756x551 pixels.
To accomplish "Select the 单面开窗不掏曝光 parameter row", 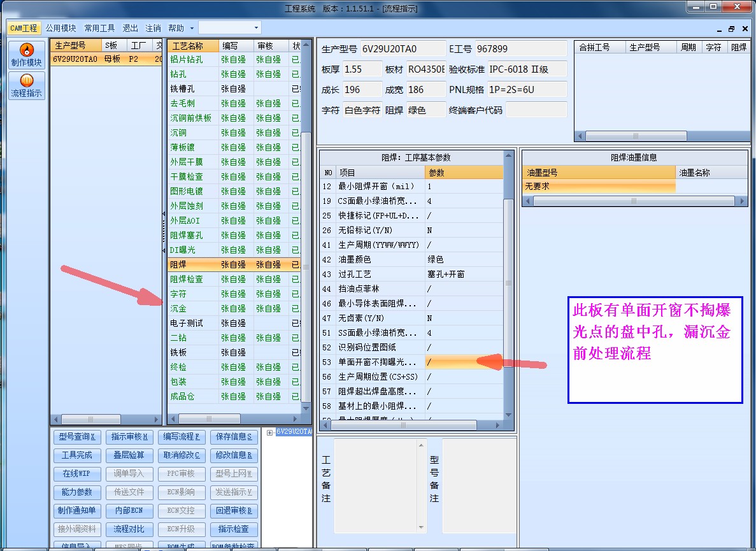I will [411, 362].
